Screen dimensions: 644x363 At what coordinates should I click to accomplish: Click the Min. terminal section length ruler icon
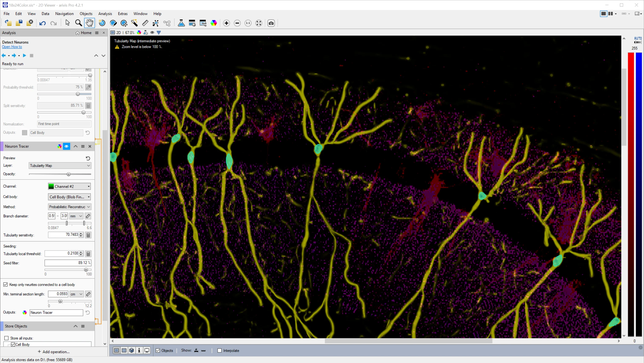coord(88,294)
